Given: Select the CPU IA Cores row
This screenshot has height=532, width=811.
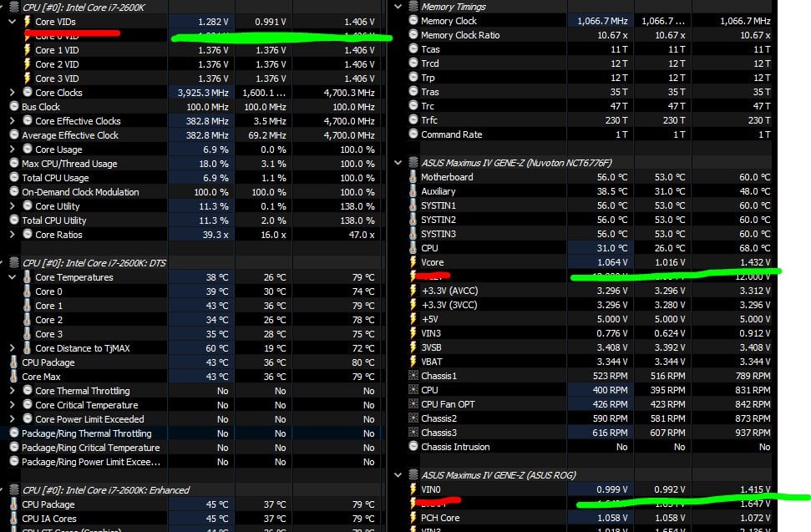Looking at the screenshot, I should 194,519.
